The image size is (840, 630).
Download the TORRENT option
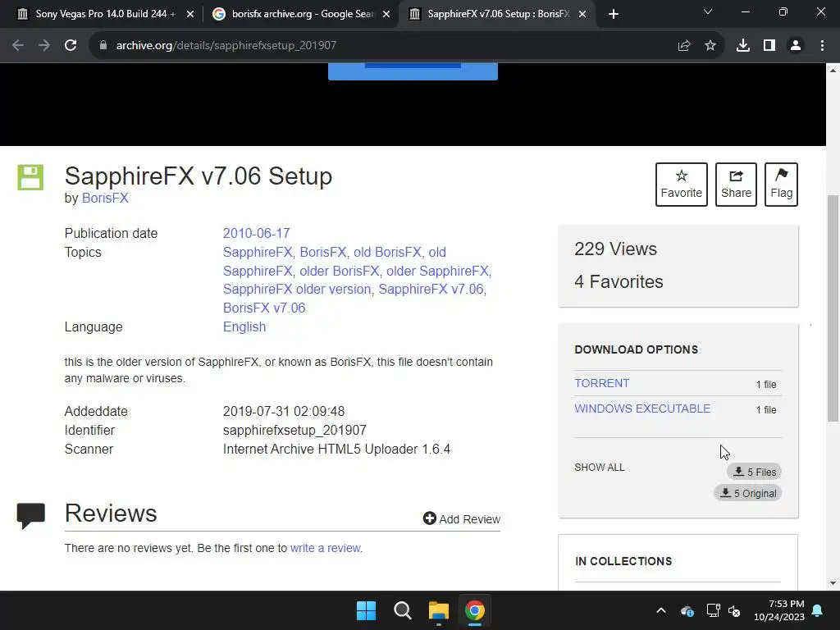coord(601,384)
